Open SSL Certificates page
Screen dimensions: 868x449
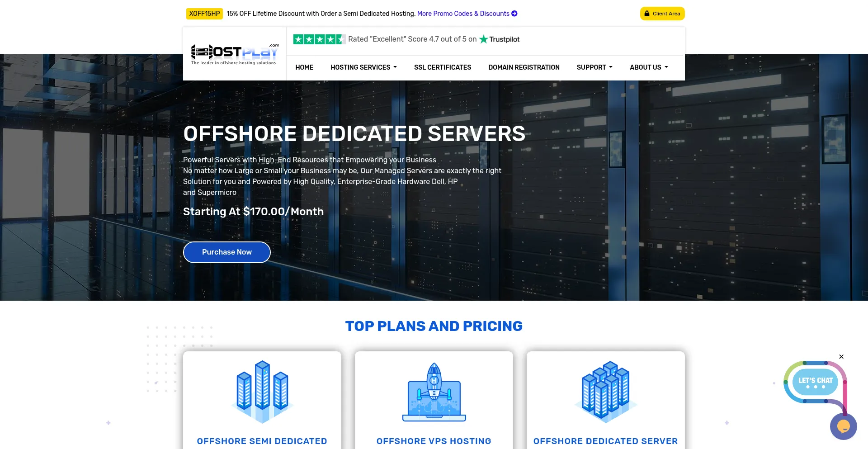(x=443, y=67)
